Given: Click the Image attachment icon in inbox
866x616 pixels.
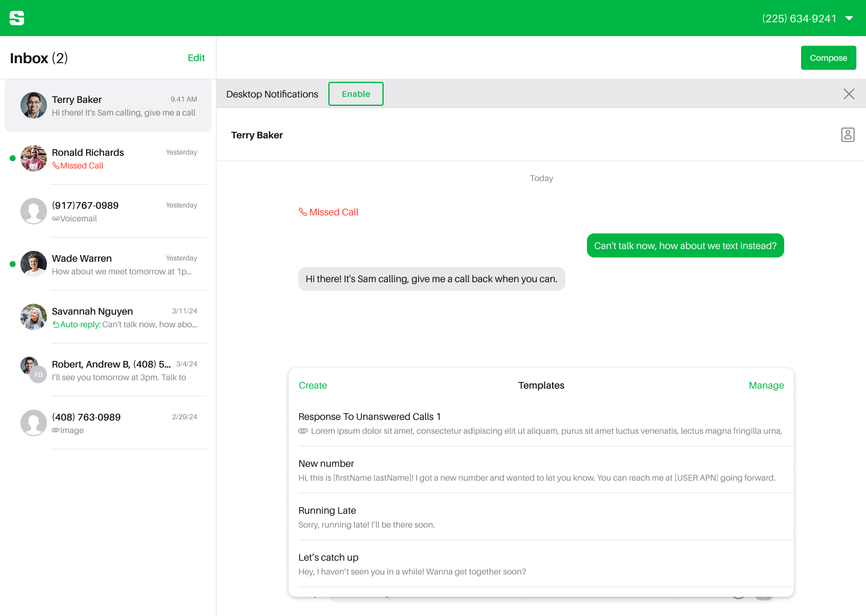Looking at the screenshot, I should (56, 430).
